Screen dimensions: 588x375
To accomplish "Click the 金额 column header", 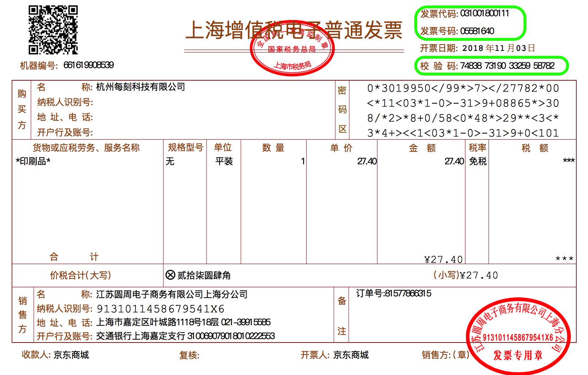I will click(422, 148).
